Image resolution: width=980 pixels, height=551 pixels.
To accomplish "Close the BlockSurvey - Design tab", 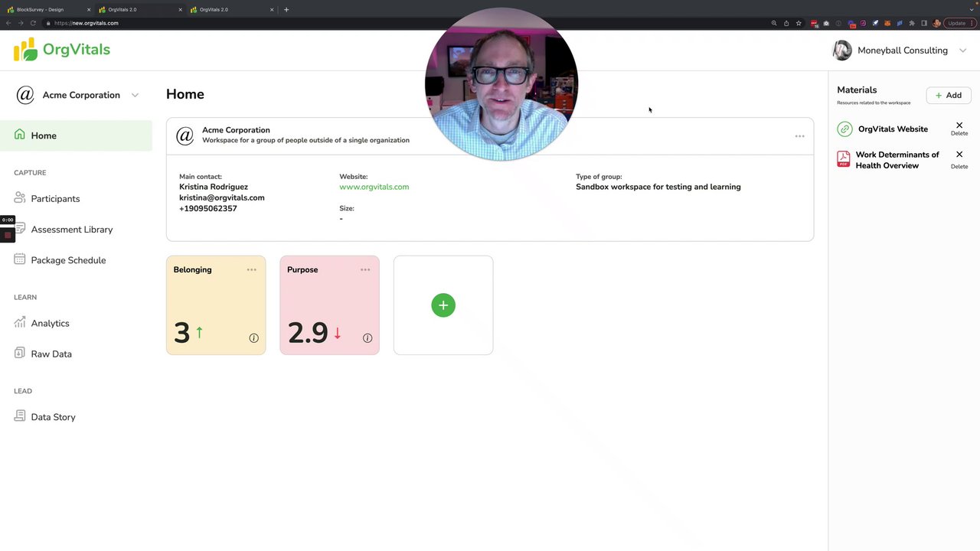I will point(89,9).
